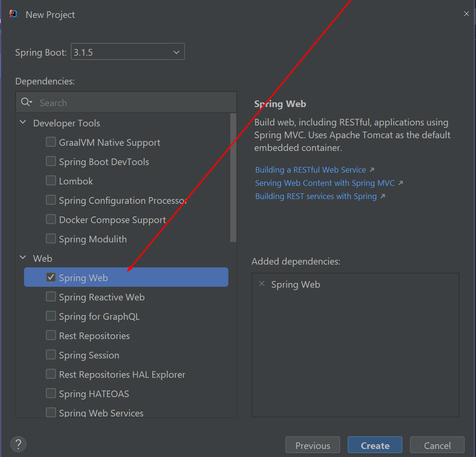Click the Cancel button
476x457 pixels.
(x=437, y=445)
